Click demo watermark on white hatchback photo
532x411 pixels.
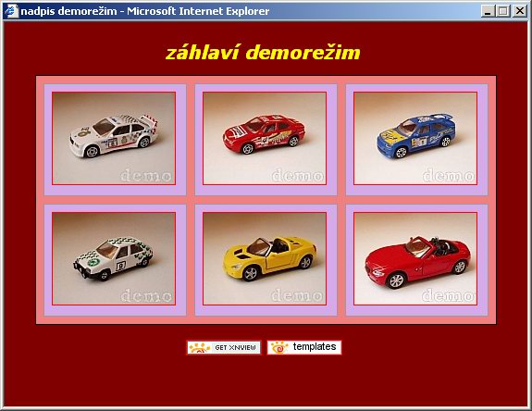click(x=146, y=296)
